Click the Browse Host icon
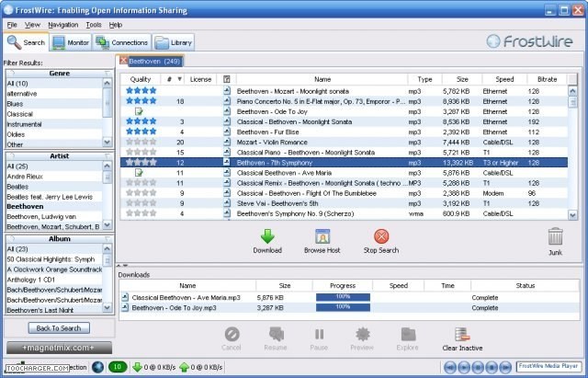The height and width of the screenshot is (378, 588). (322, 236)
